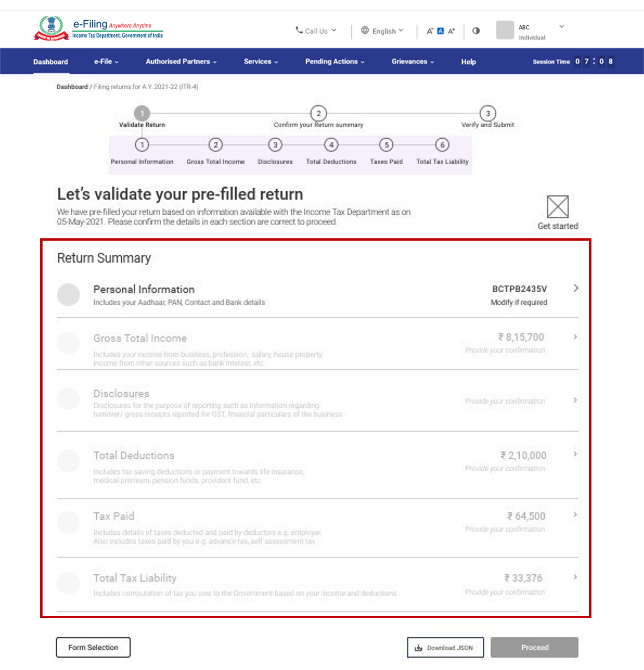Click the Total Tax Liability status circle
The image size is (644, 670).
68,583
